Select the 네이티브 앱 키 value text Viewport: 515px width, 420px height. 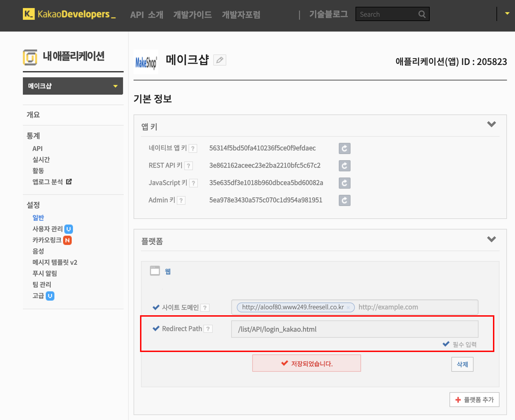pyautogui.click(x=262, y=148)
